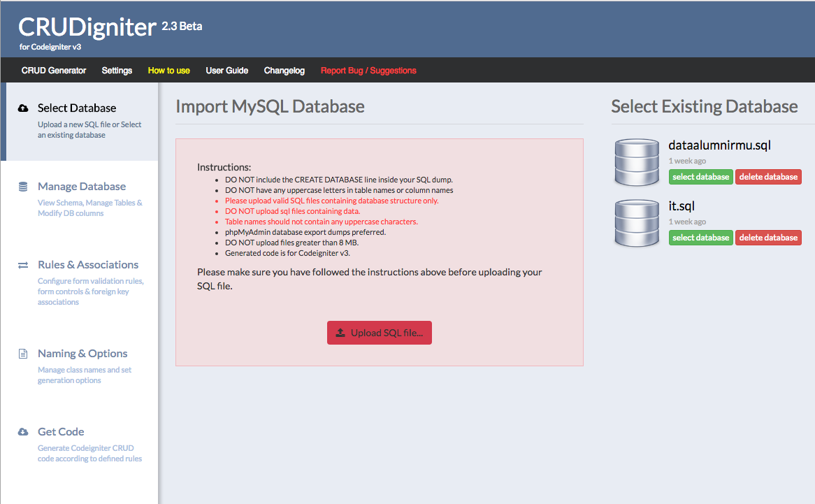The width and height of the screenshot is (815, 504).
Task: Click the CRUDigniter logo title
Action: [x=87, y=27]
